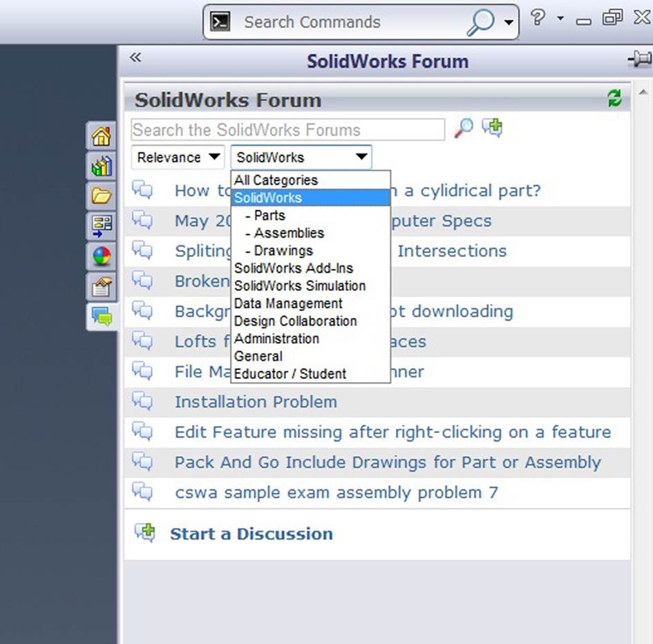Open the SolidWorks Resources home tab
The width and height of the screenshot is (653, 644).
point(102,136)
